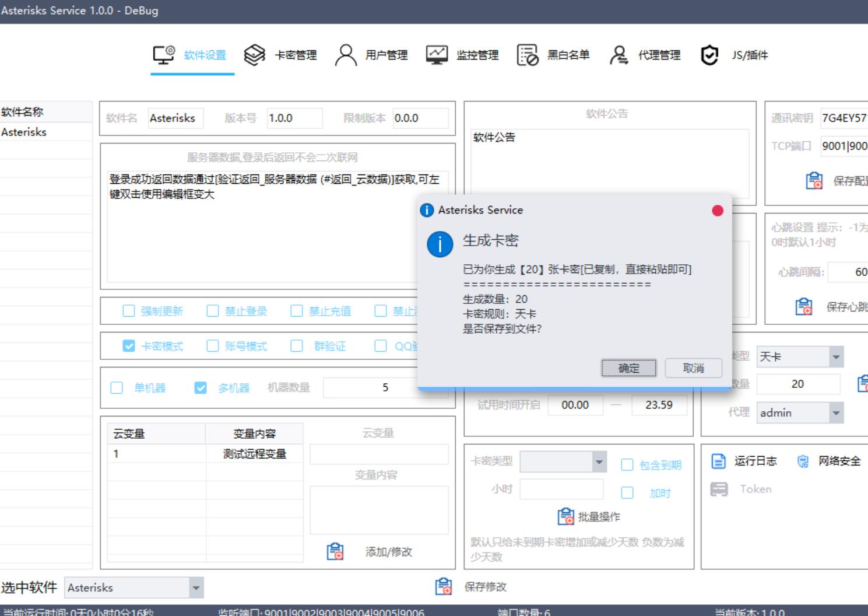Screen dimensions: 868x616
Task: Click the 黑白名单 list icon
Action: coord(528,55)
